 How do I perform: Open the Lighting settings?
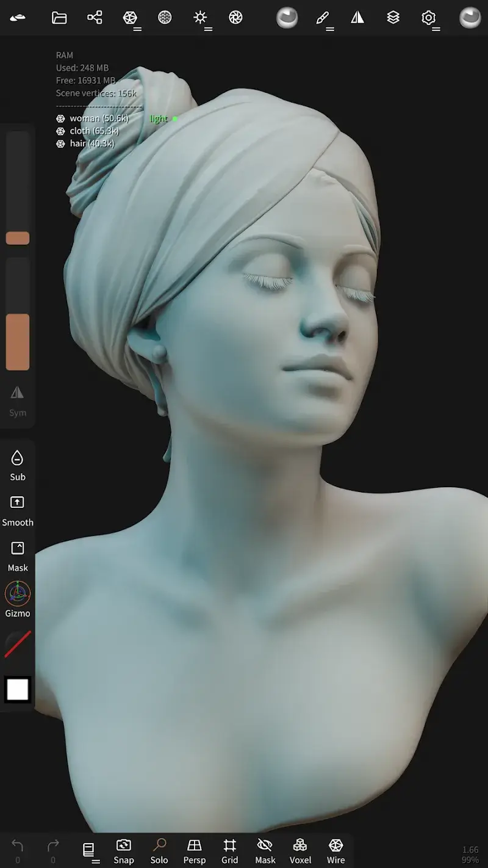[200, 18]
